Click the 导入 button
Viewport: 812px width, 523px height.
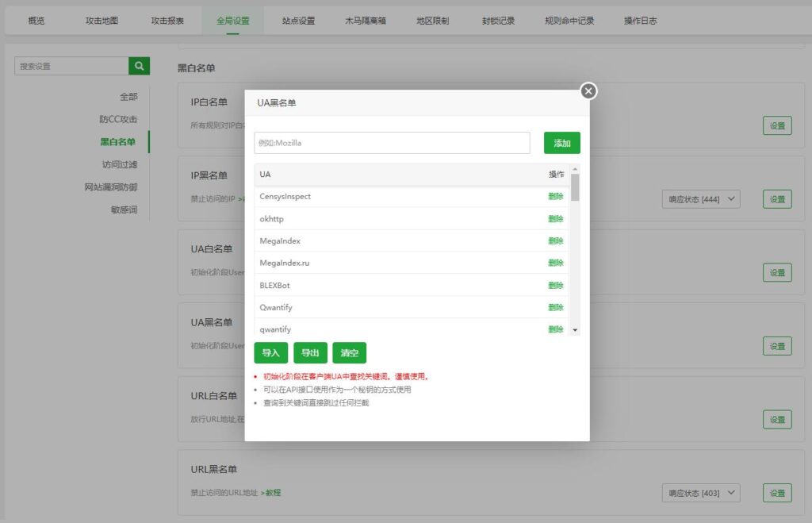coord(271,353)
